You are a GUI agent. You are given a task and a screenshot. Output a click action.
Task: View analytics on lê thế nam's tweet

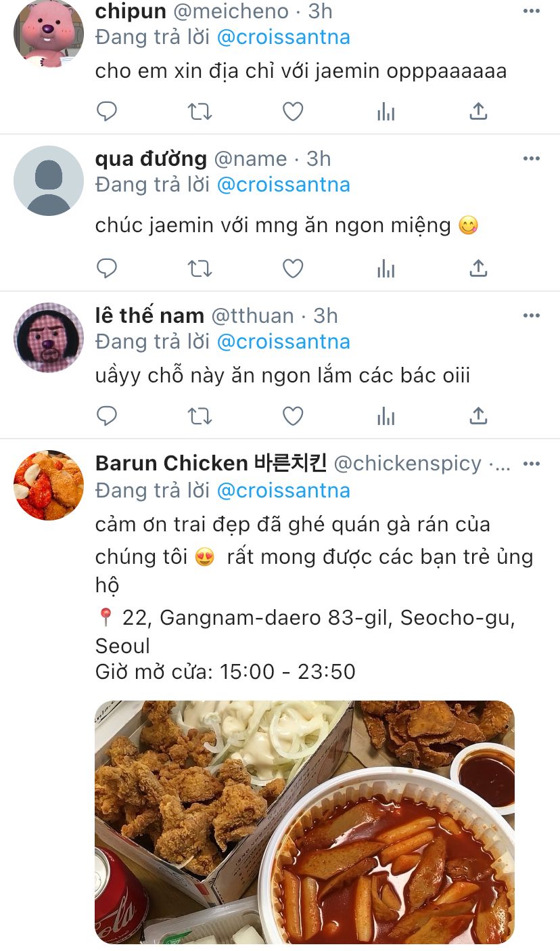click(386, 416)
